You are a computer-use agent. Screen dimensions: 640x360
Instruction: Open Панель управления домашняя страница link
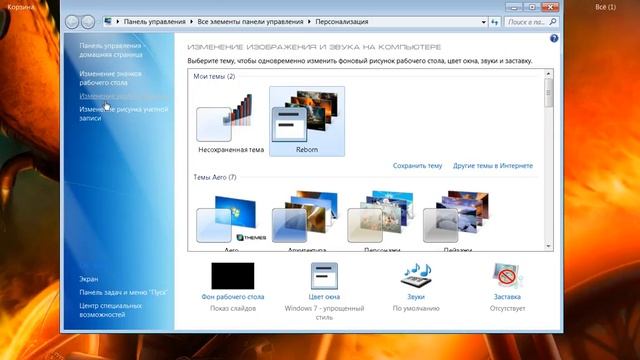[x=111, y=50]
